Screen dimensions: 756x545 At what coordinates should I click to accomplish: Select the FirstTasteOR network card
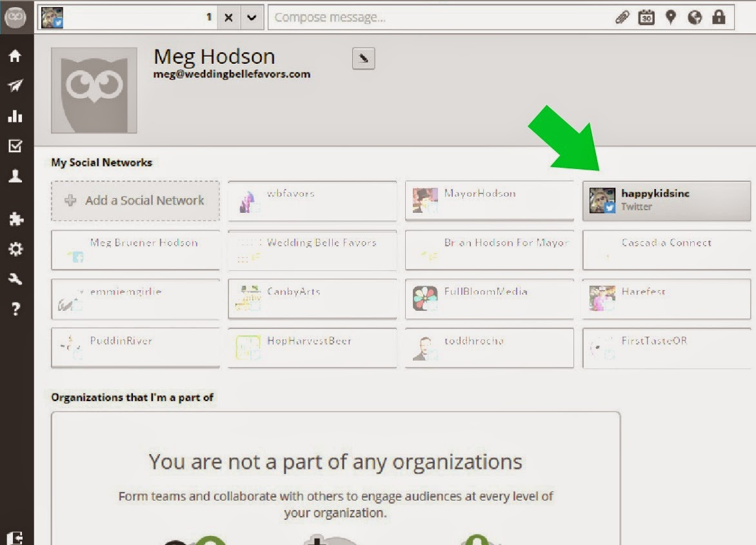(666, 348)
